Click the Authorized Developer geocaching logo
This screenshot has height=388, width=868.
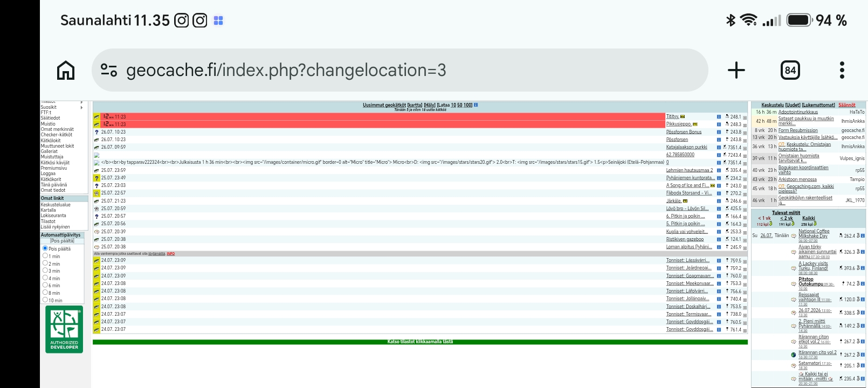[x=64, y=329]
